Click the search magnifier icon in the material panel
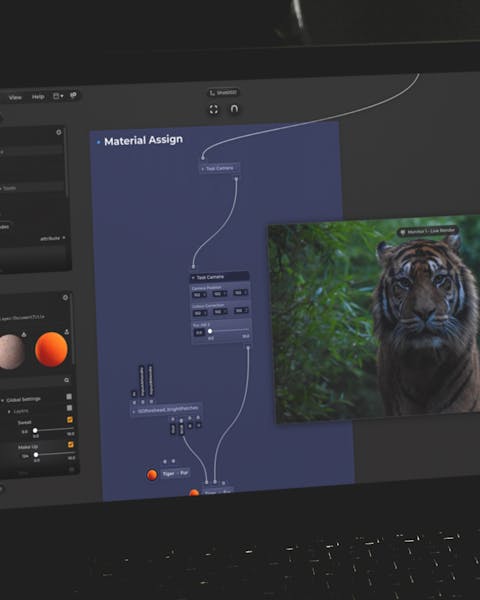The width and height of the screenshot is (480, 600). [67, 380]
